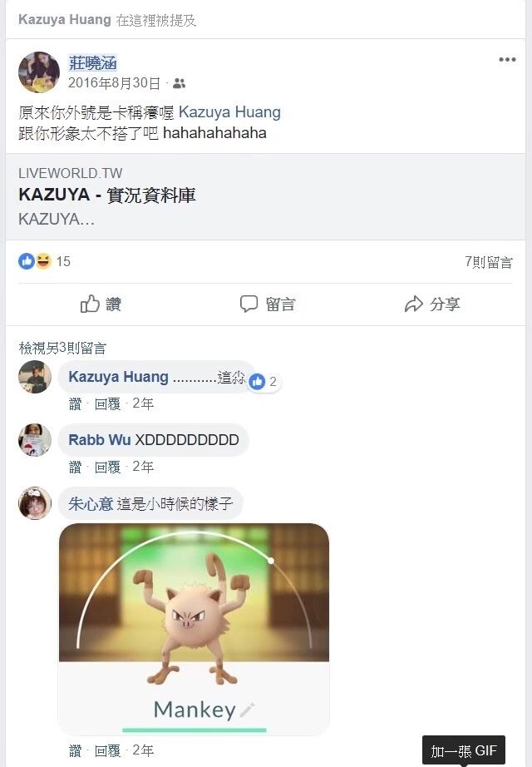Click 讚 under Kazuya Huang's comment
The width and height of the screenshot is (532, 767).
(x=75, y=404)
